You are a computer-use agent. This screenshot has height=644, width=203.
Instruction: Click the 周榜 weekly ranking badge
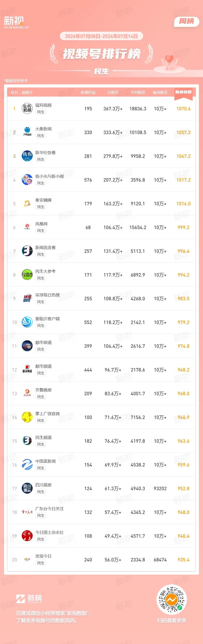click(x=187, y=22)
